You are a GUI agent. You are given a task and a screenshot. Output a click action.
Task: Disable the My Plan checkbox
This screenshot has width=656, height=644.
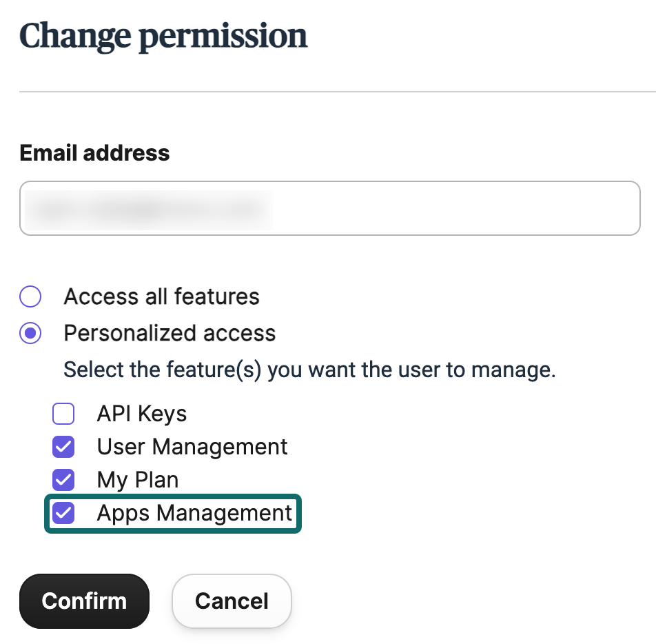tap(63, 480)
